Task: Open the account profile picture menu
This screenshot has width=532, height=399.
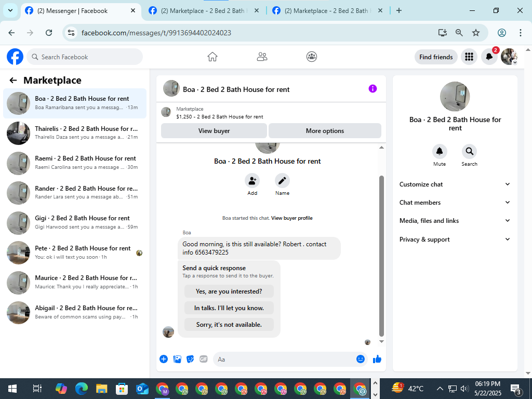Action: (x=509, y=57)
